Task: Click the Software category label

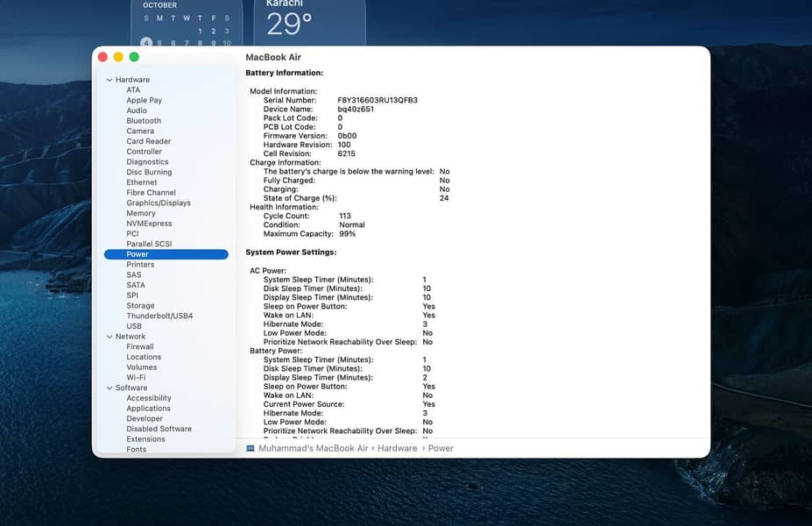Action: [131, 387]
